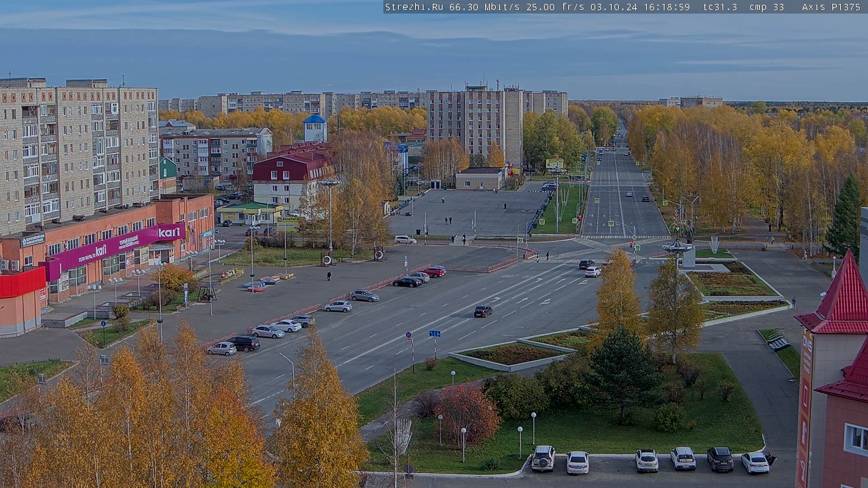Screen dimensions: 868x488
Task: Select the "Axis P1375" camera model text
Action: pyautogui.click(x=831, y=7)
